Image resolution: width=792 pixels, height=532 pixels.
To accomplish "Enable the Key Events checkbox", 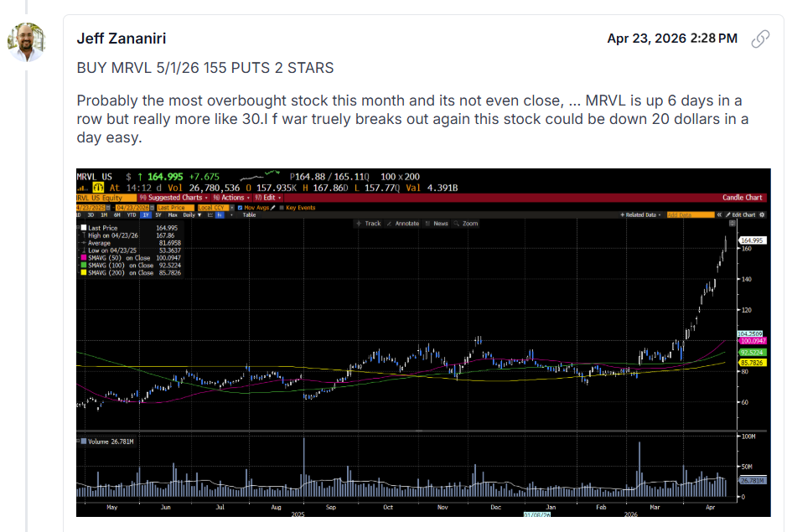I will [282, 208].
